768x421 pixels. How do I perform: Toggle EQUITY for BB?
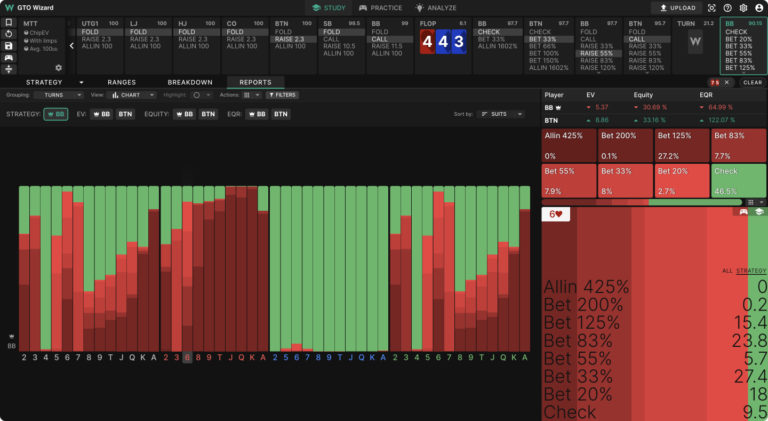184,114
